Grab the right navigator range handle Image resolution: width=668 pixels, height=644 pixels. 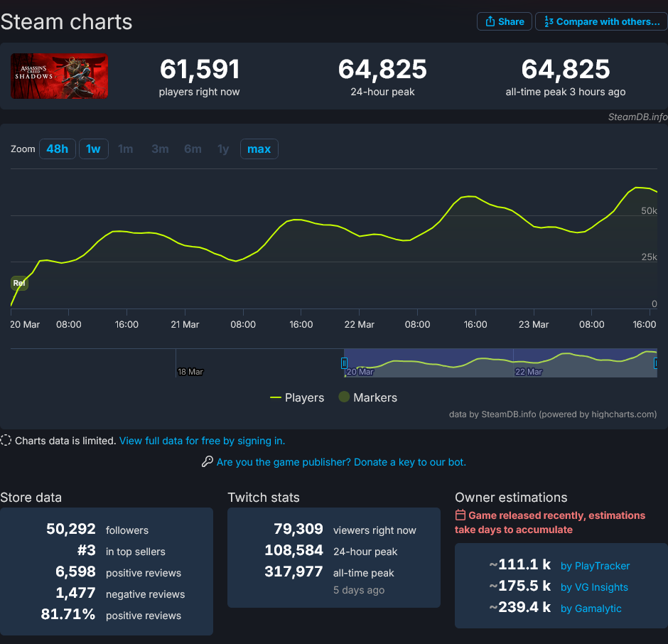click(656, 363)
